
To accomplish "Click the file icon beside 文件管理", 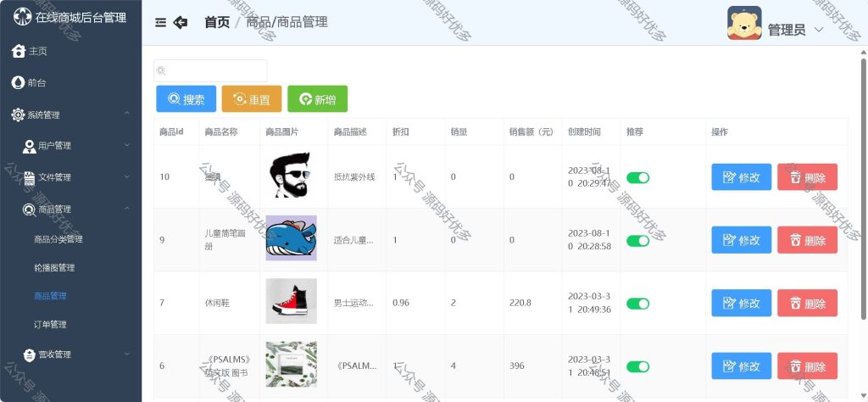I will [30, 178].
